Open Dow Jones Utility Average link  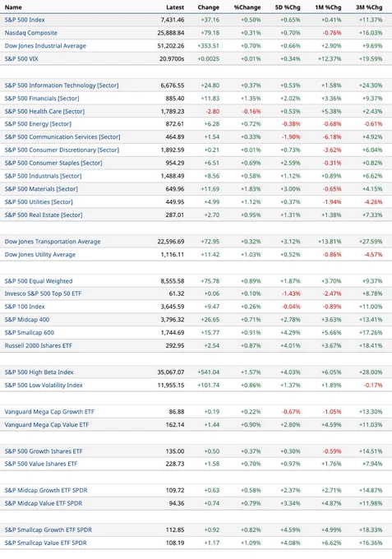[40, 255]
